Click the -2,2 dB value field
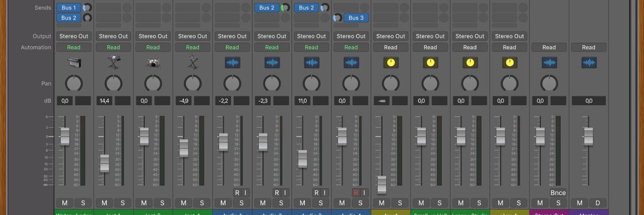Screen dimensions: 644x215 (223, 101)
